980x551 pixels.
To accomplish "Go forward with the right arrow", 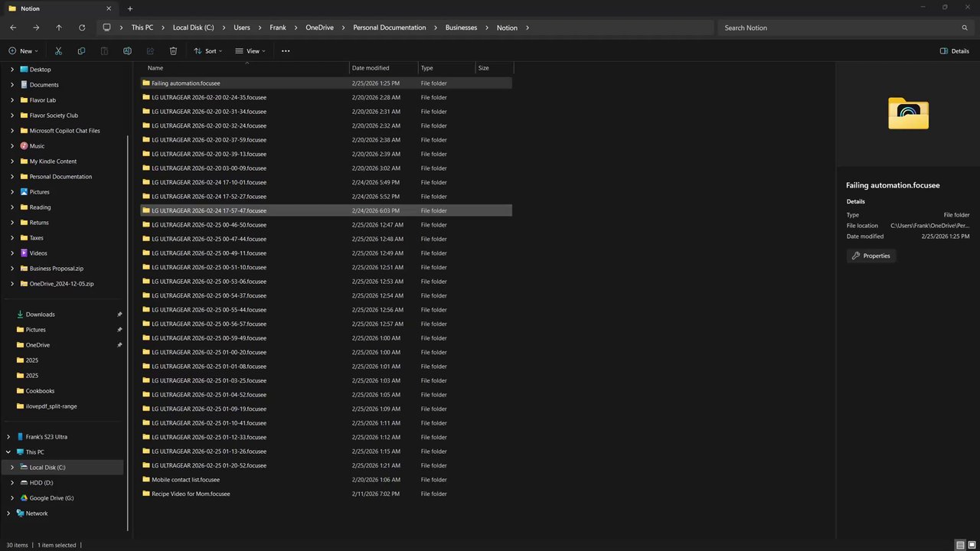I will [36, 28].
